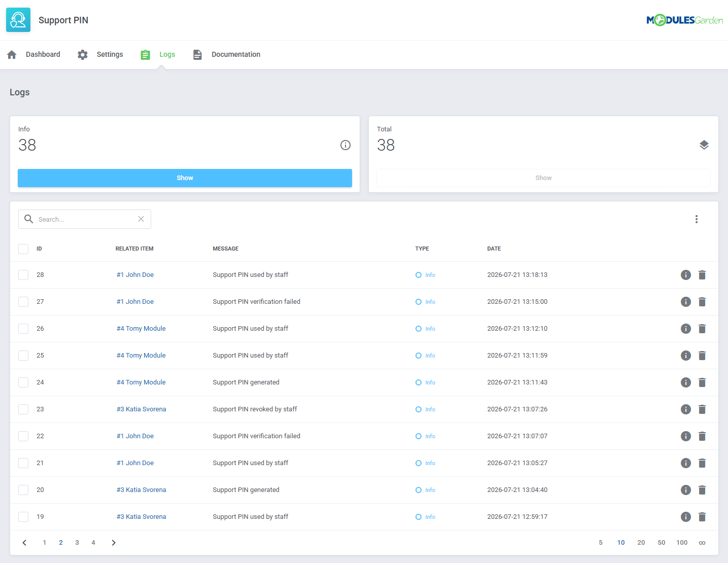Viewport: 728px width, 563px height.
Task: Delete log entry 27
Action: coord(702,302)
